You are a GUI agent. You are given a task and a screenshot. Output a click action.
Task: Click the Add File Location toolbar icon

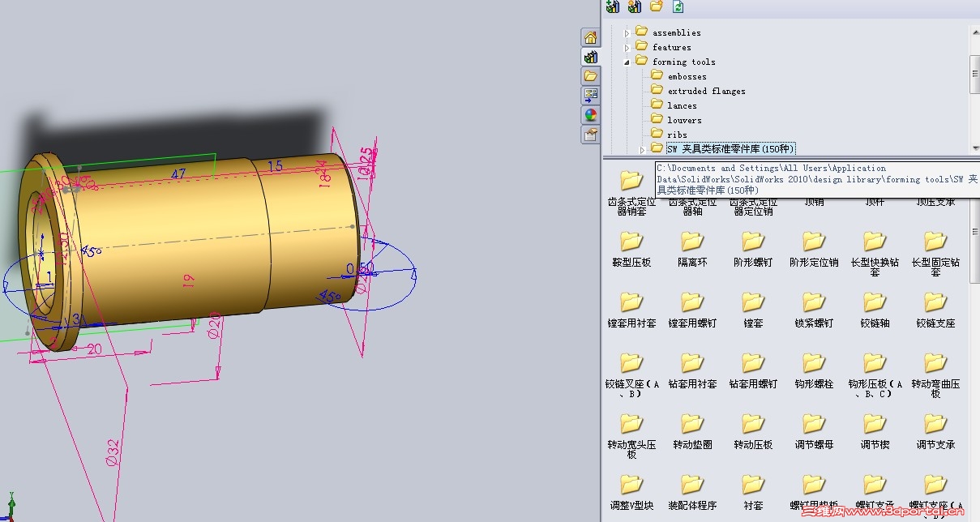pos(635,6)
